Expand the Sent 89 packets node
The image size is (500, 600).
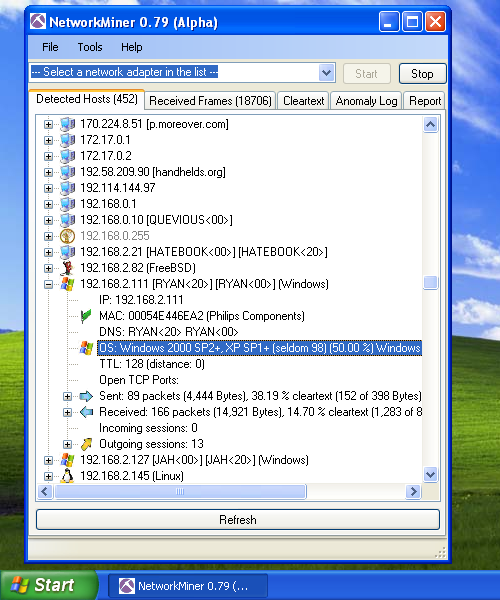tap(67, 396)
